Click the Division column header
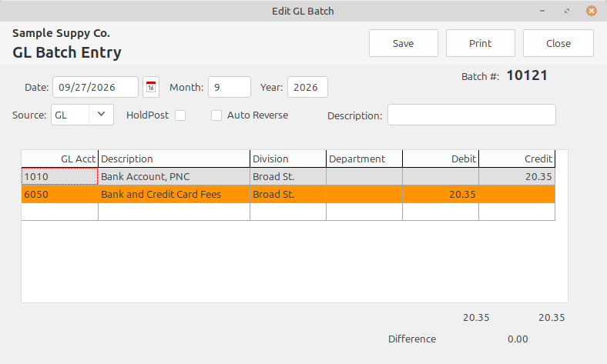The height and width of the screenshot is (364, 607). pyautogui.click(x=288, y=159)
